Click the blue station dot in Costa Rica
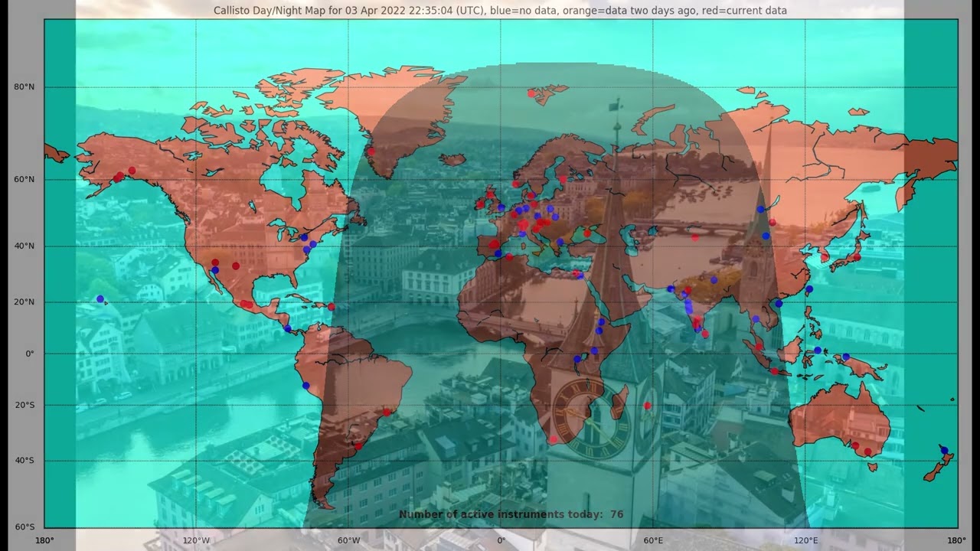Image resolution: width=980 pixels, height=551 pixels. [288, 329]
